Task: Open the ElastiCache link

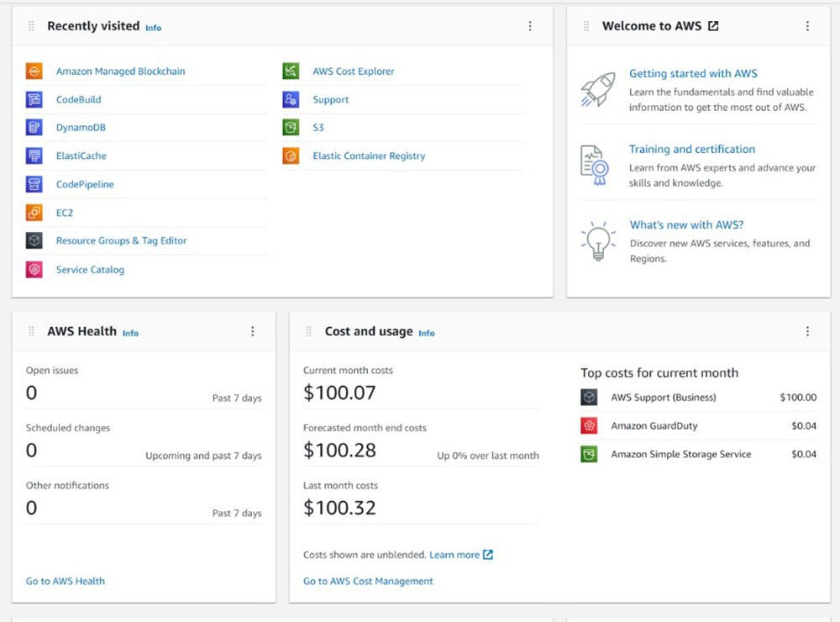Action: click(x=81, y=155)
